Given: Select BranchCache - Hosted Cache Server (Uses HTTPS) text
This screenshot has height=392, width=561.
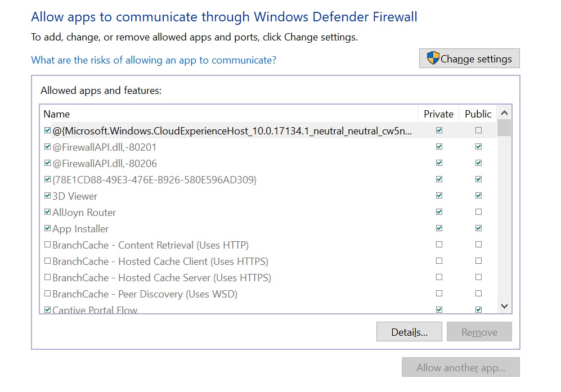Looking at the screenshot, I should click(x=161, y=277).
